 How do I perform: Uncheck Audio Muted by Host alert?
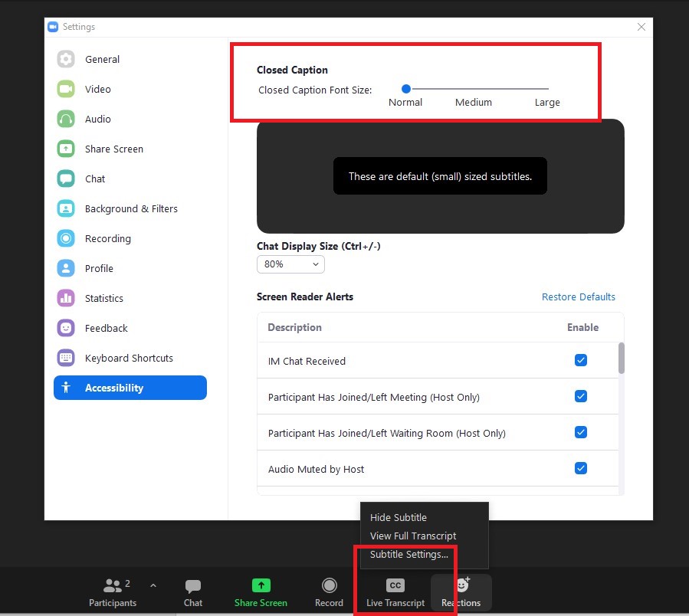(580, 468)
